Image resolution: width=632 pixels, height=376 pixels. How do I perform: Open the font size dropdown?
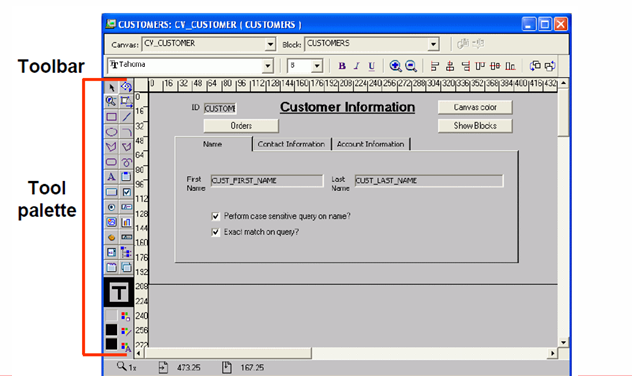click(317, 66)
